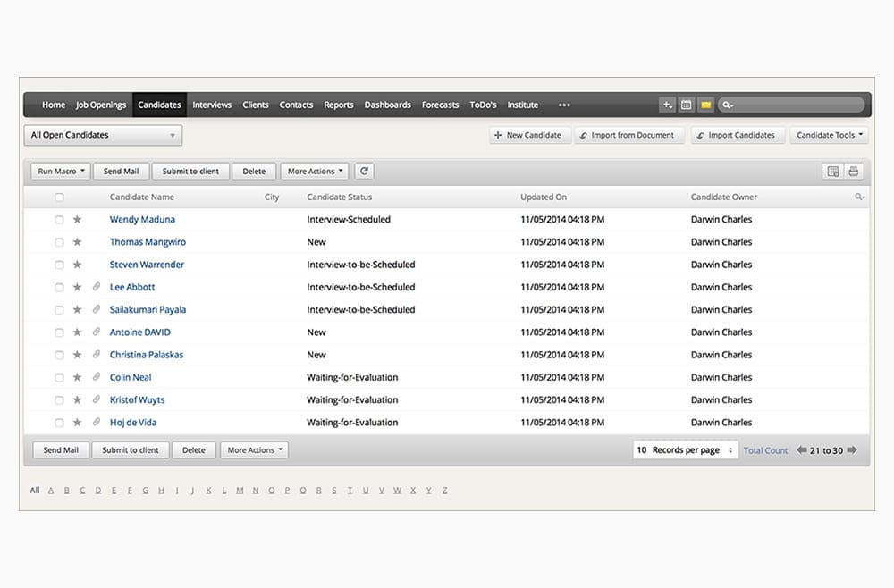Click the quick-add plus icon in navbar

pos(667,105)
